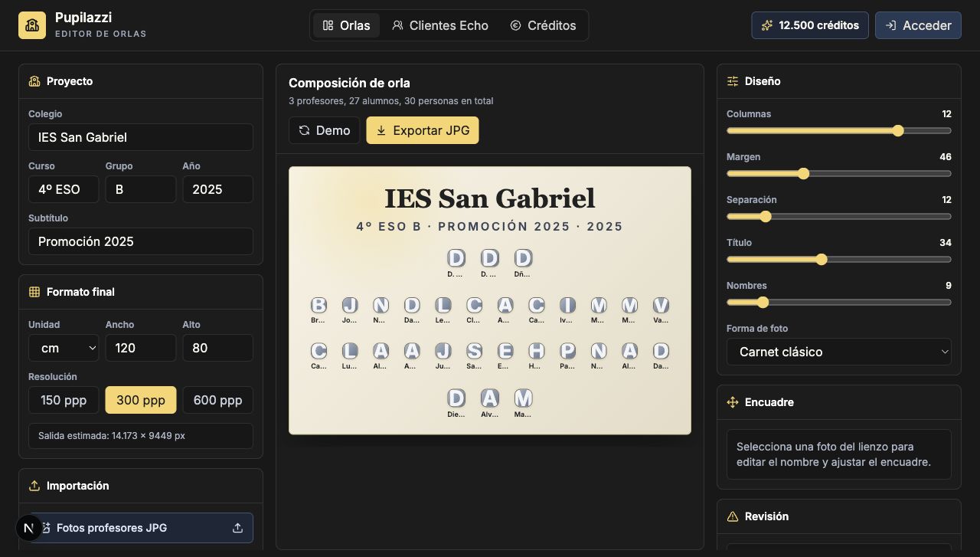Click the Formato final grid icon
Viewport: 980px width, 557px height.
click(34, 292)
